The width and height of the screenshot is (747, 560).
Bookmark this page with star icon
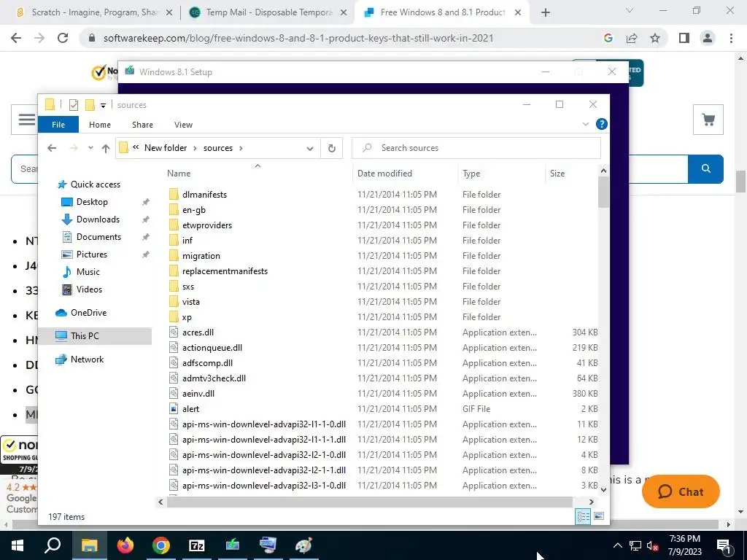coord(655,38)
